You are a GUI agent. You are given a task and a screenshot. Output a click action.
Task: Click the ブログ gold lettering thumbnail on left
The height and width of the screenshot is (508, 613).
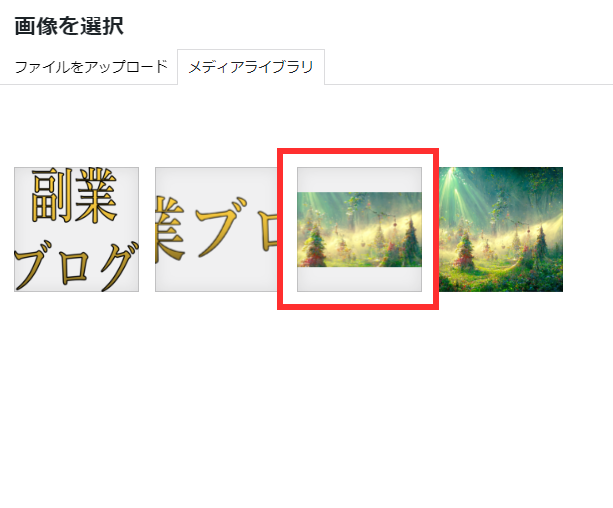pos(77,230)
